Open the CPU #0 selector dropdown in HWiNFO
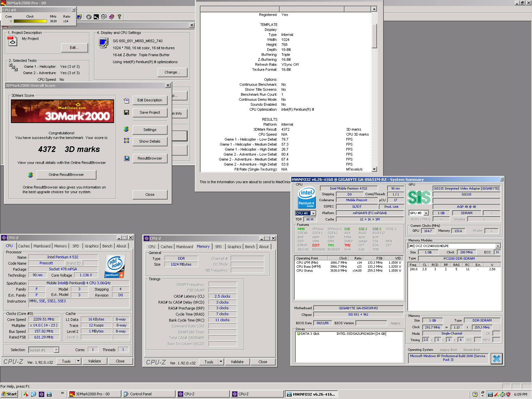This screenshot has height=399, width=532. point(313,213)
